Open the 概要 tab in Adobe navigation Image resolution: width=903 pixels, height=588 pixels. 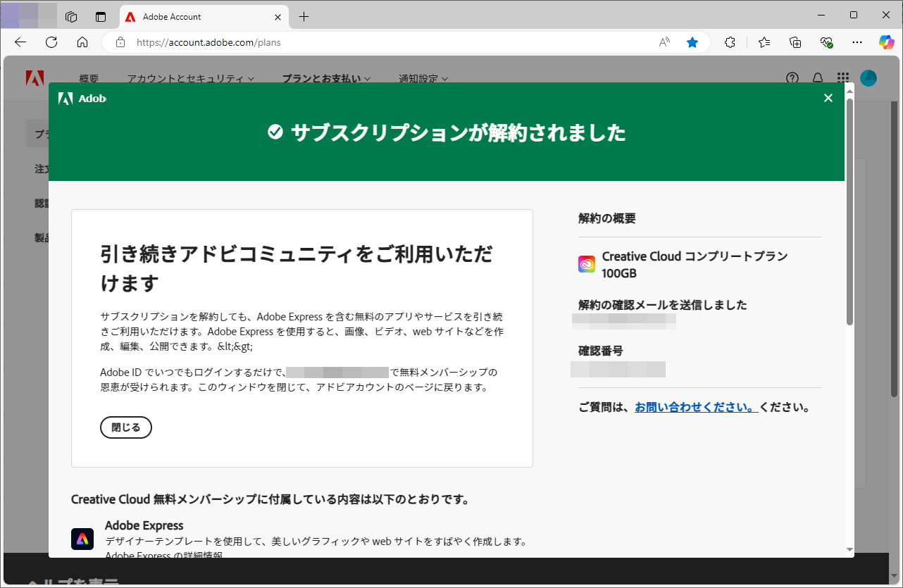(89, 79)
